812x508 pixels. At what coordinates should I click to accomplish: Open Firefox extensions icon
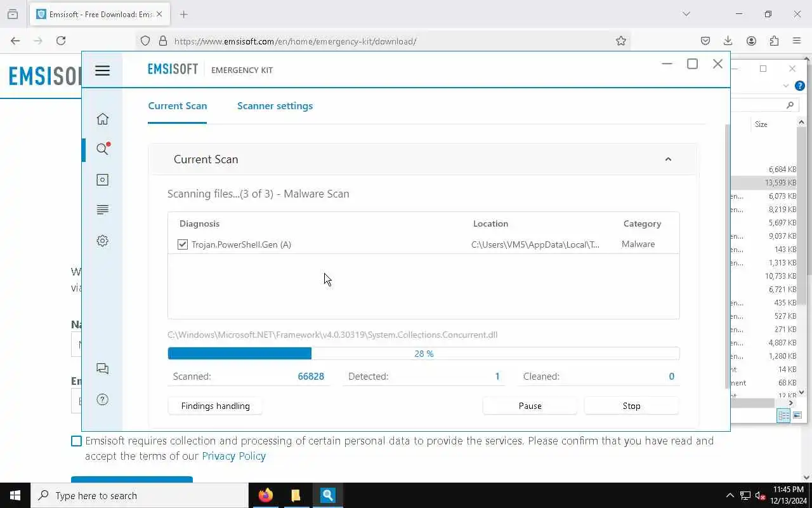click(774, 41)
